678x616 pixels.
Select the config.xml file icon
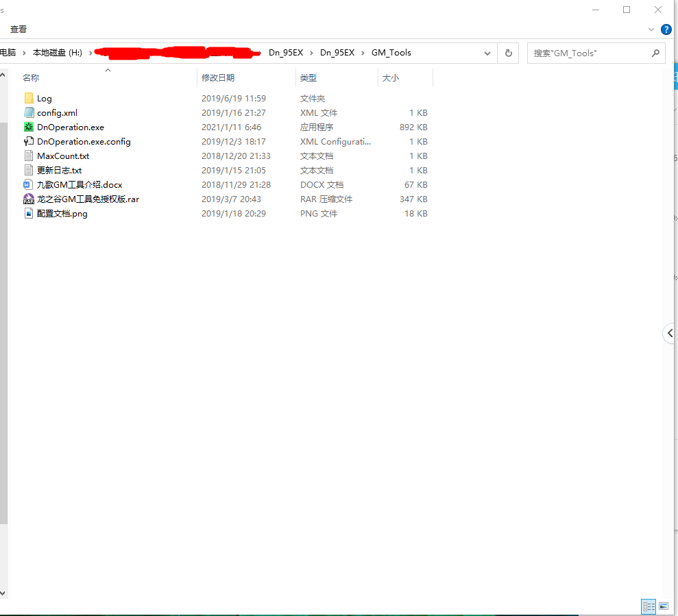[x=28, y=113]
